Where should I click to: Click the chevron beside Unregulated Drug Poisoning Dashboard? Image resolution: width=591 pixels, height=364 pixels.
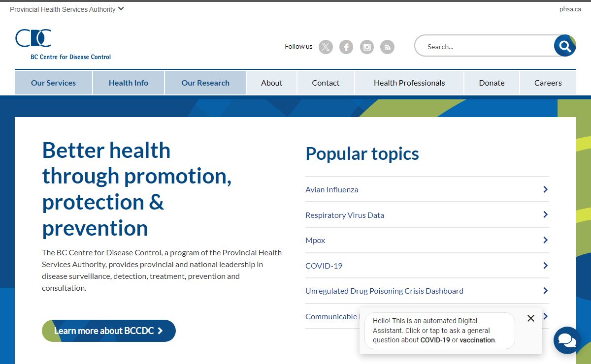545,291
